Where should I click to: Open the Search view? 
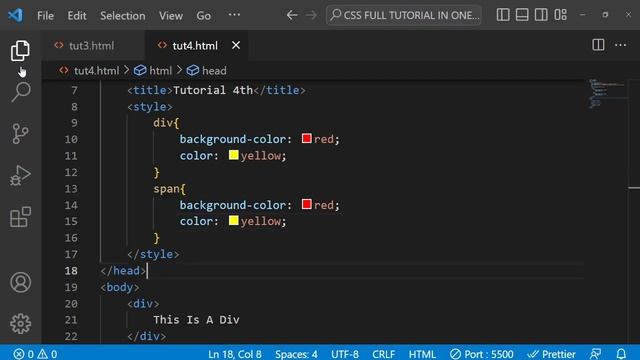tap(20, 92)
